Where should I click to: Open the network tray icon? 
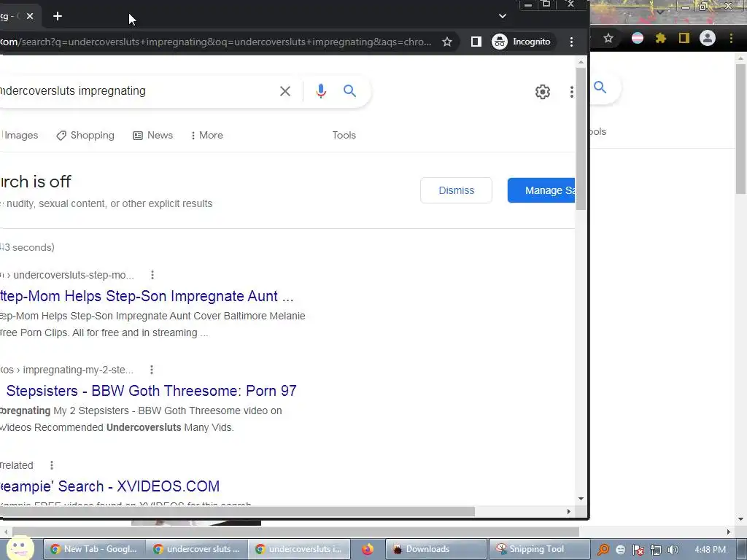point(656,550)
